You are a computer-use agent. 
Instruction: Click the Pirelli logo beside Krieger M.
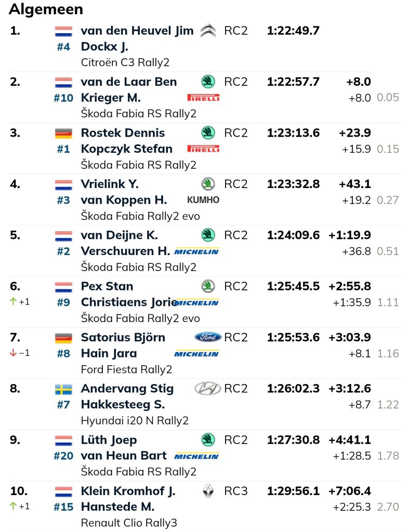pyautogui.click(x=203, y=98)
